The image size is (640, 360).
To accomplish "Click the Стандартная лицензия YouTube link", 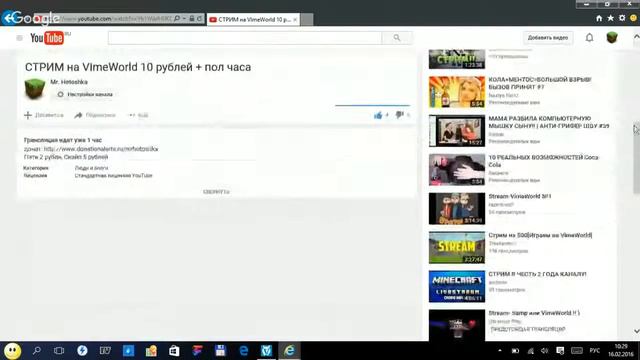I will (113, 176).
